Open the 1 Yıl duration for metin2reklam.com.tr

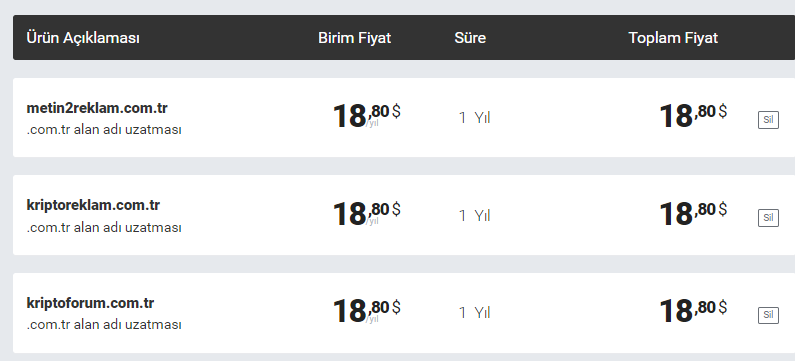pos(475,118)
